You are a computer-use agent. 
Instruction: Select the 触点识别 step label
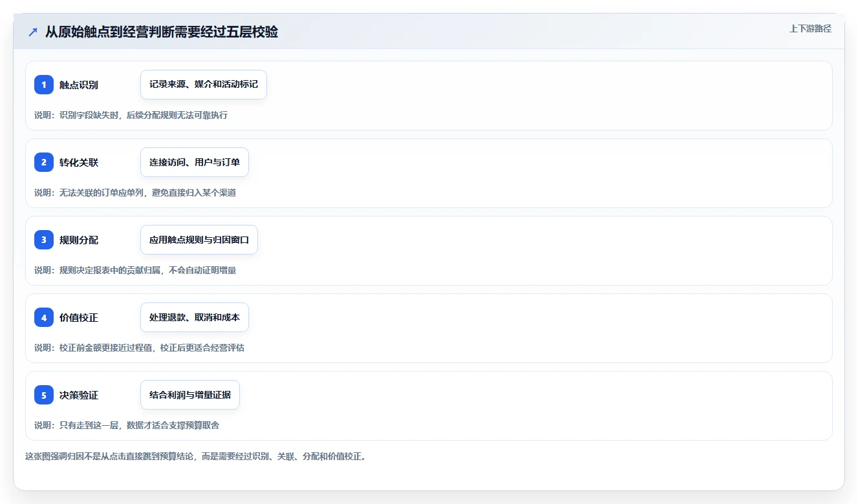coord(79,85)
